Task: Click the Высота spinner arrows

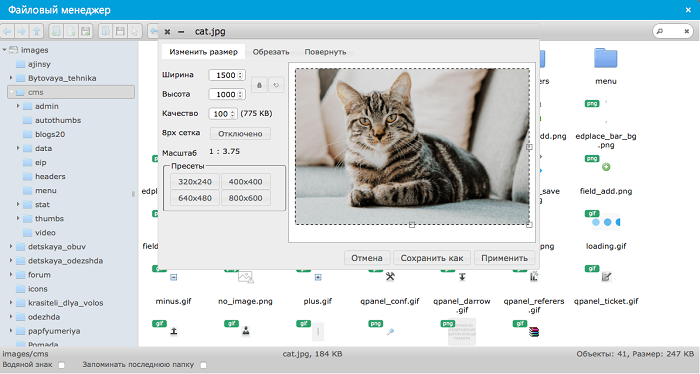Action: 240,95
